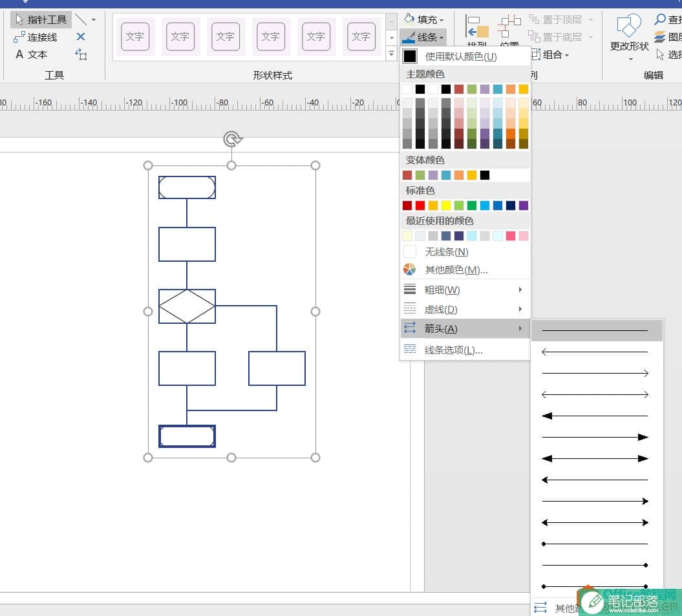Select the line with right dot end

[x=596, y=565]
